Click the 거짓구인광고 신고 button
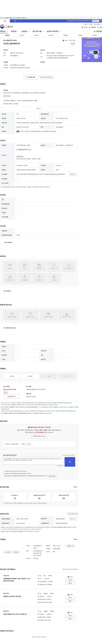 click(x=72, y=514)
